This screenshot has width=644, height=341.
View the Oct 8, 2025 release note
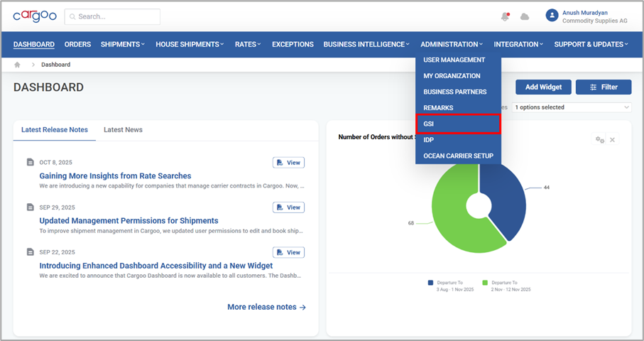288,163
